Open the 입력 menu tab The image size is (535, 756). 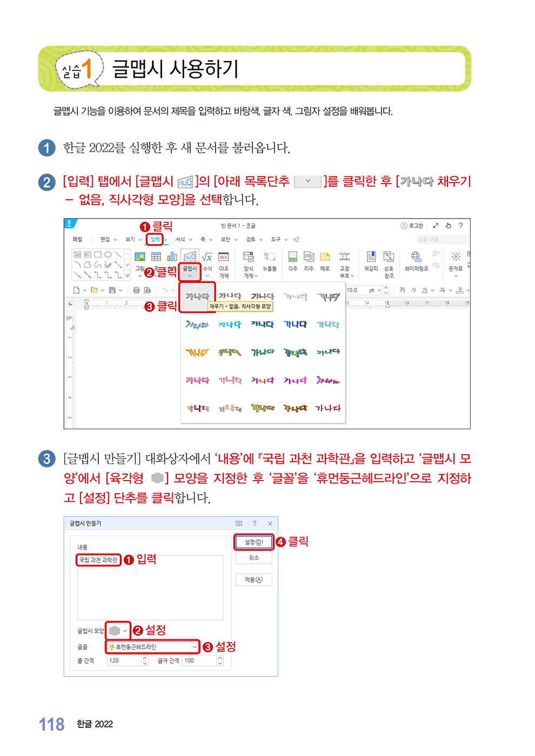click(156, 239)
